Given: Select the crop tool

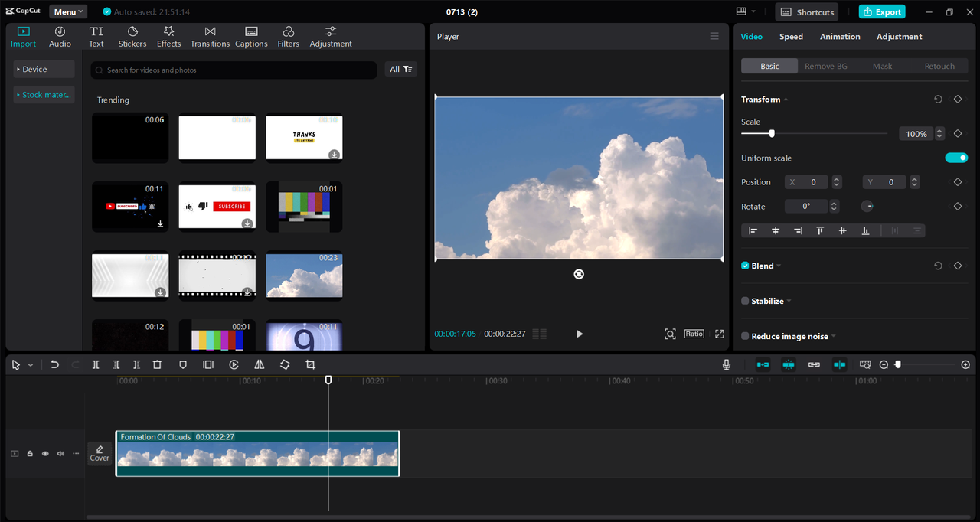Looking at the screenshot, I should pyautogui.click(x=310, y=365).
